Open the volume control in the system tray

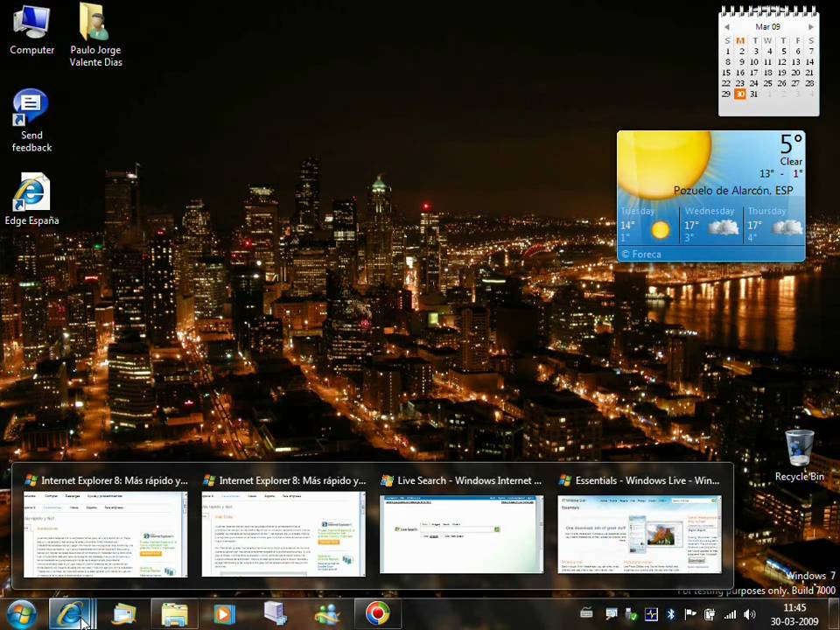[749, 615]
